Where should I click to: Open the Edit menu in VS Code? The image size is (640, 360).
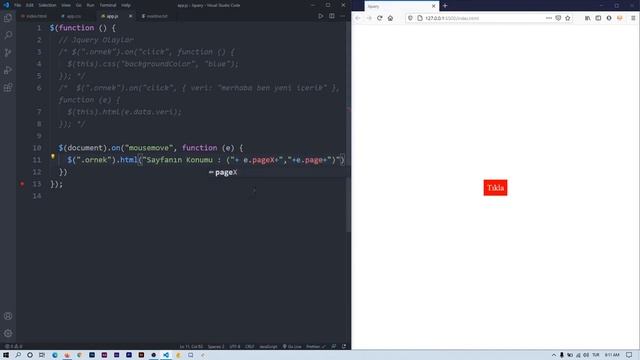point(29,5)
